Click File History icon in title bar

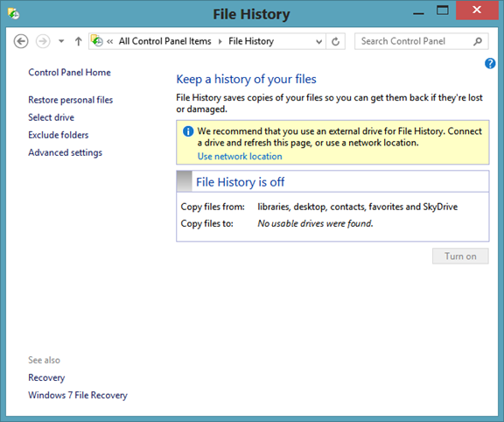pyautogui.click(x=13, y=14)
